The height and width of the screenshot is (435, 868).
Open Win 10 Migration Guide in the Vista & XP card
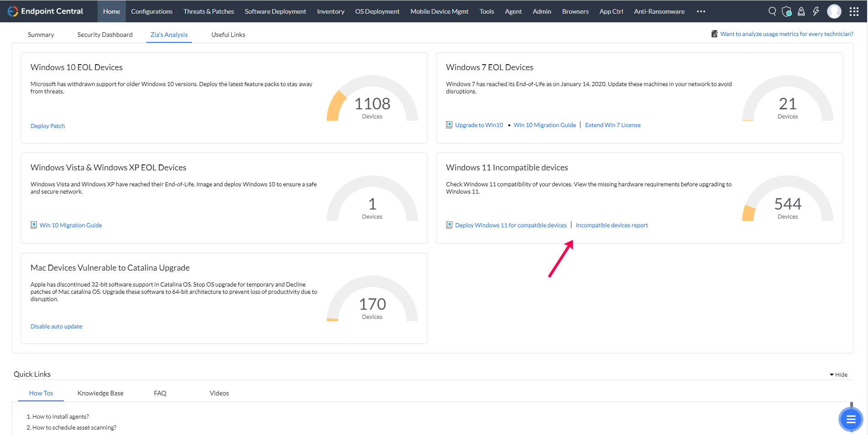(71, 225)
